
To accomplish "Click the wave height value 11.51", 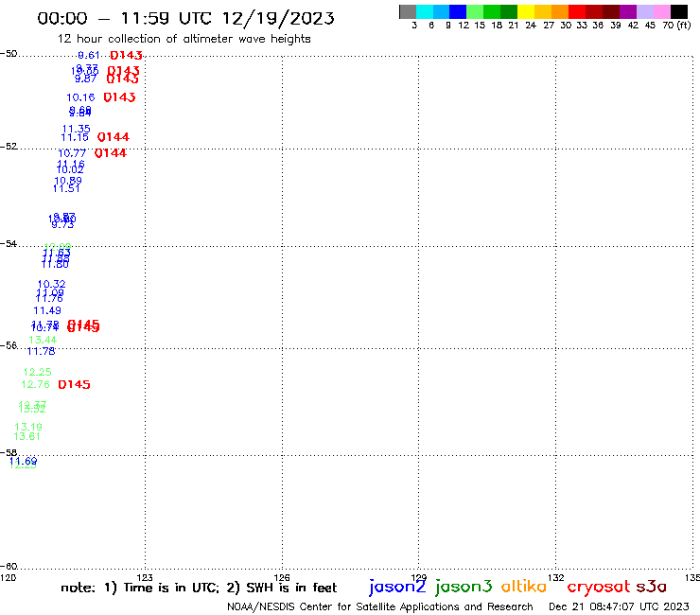I will tap(66, 188).
